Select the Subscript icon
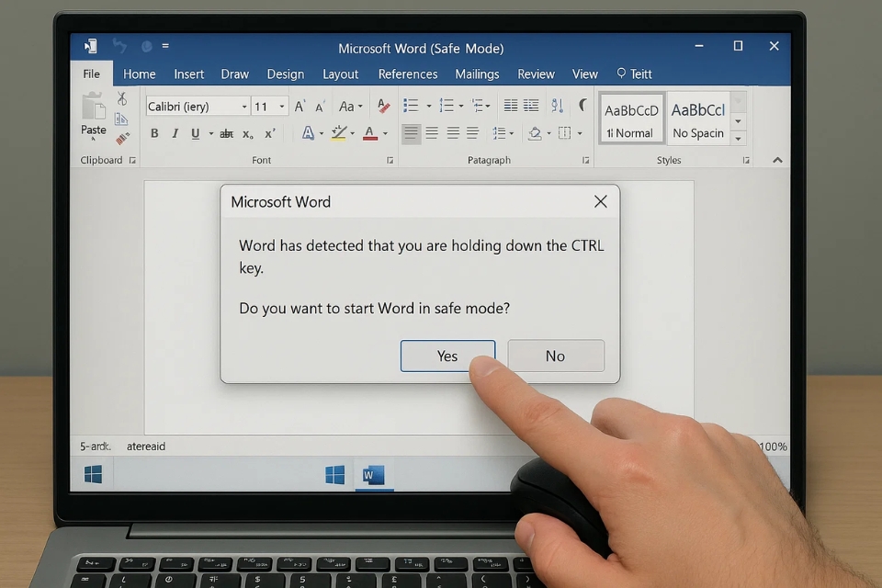Screen dimensions: 882x588 [246, 133]
